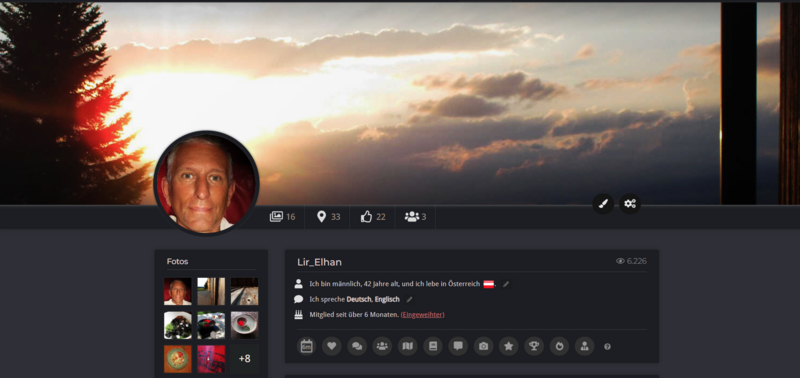The width and height of the screenshot is (800, 378).
Task: Click the heart badge icon
Action: [x=331, y=346]
